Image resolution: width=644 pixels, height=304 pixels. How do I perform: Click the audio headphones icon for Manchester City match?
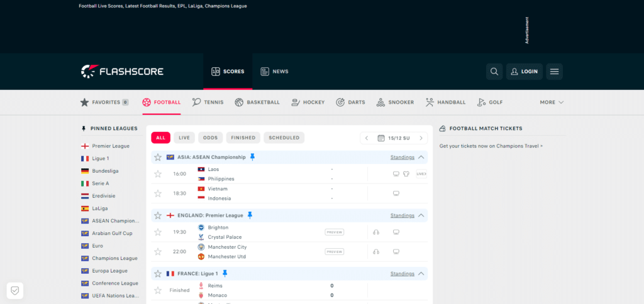coord(376,251)
